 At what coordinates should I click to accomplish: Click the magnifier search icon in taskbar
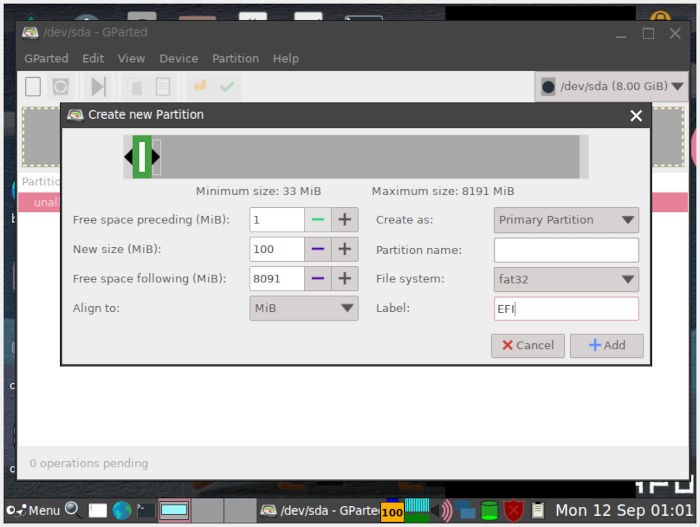[72, 509]
